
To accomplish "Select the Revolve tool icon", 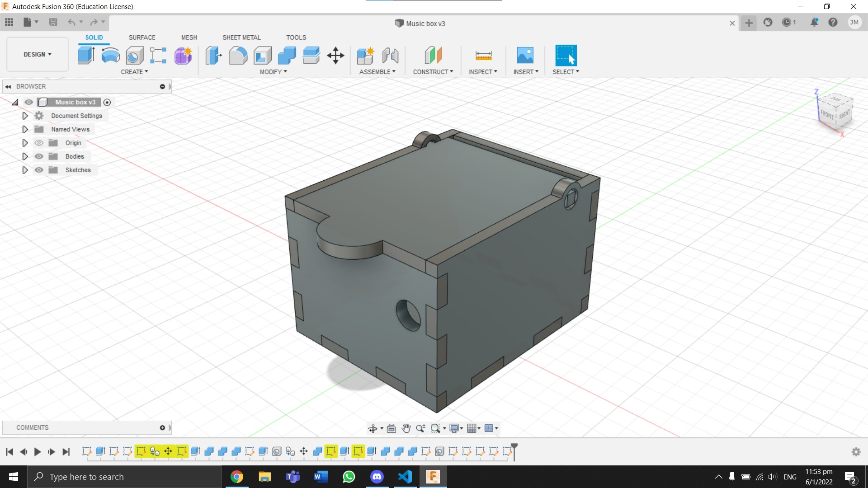I will (x=110, y=56).
